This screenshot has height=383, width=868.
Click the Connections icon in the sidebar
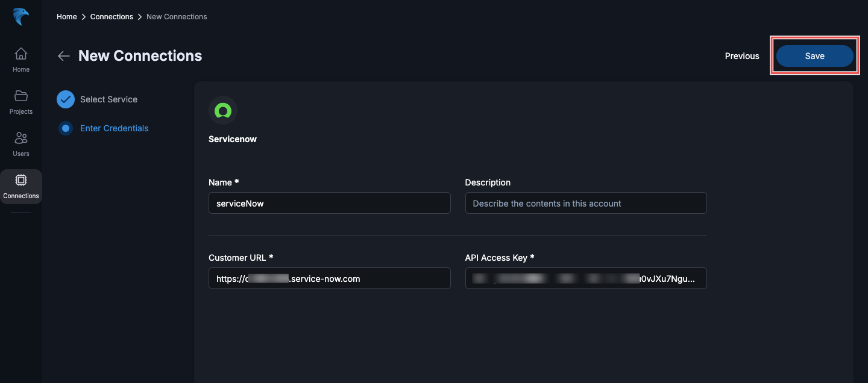[20, 185]
